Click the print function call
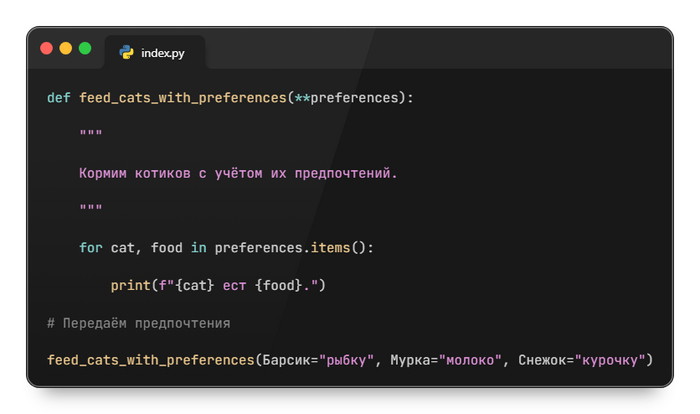700x414 pixels. tap(130, 286)
